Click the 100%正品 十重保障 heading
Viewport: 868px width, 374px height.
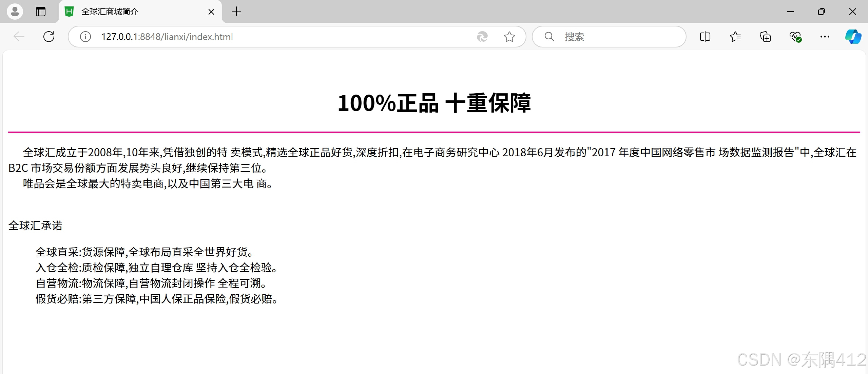(x=434, y=103)
